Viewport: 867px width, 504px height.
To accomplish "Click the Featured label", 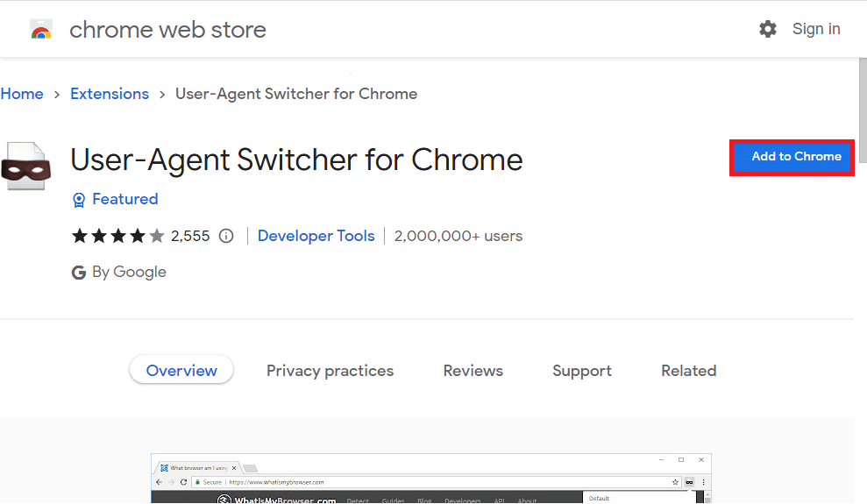I will 125,199.
